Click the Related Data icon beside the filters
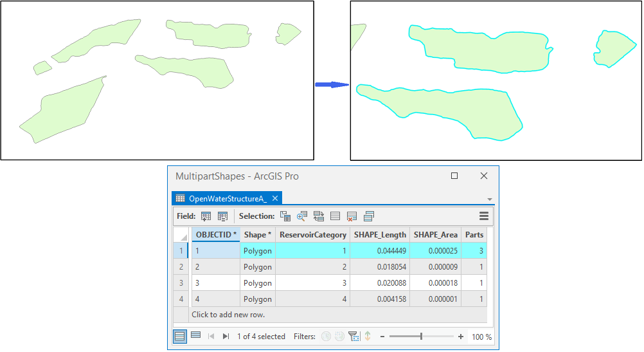The width and height of the screenshot is (644, 352). pyautogui.click(x=368, y=337)
